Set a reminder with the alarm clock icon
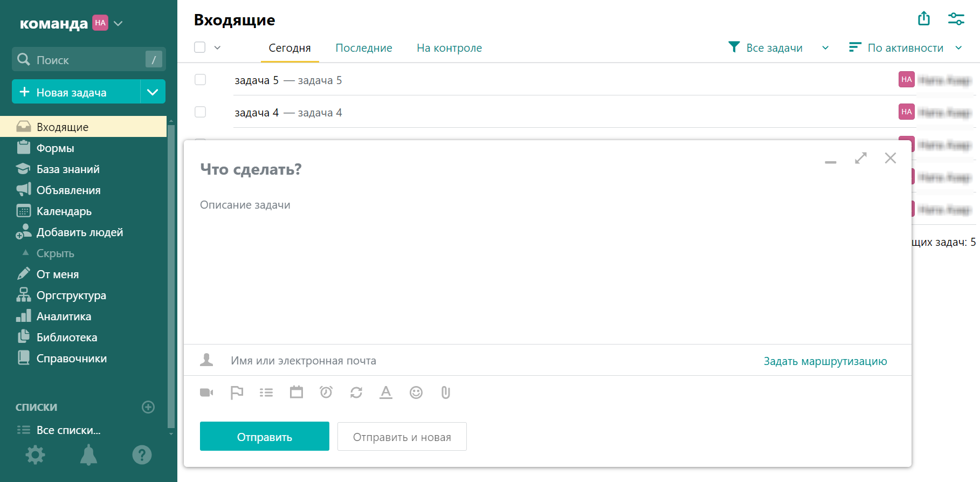 point(326,392)
